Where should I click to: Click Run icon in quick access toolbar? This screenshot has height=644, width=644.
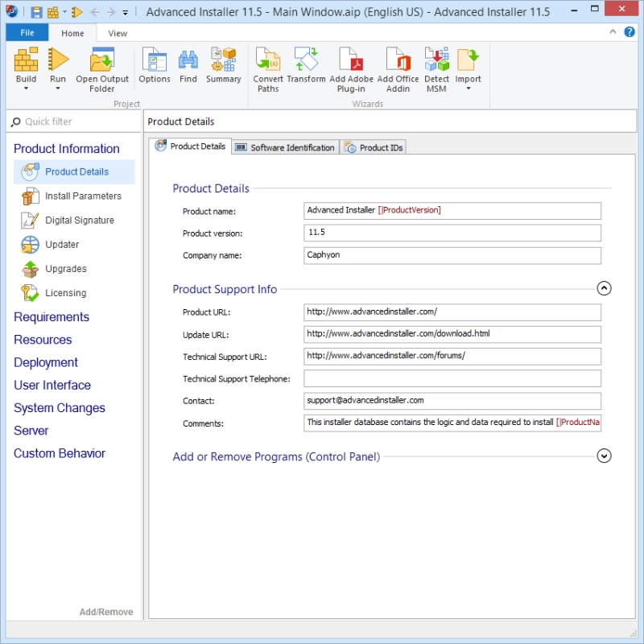[76, 12]
